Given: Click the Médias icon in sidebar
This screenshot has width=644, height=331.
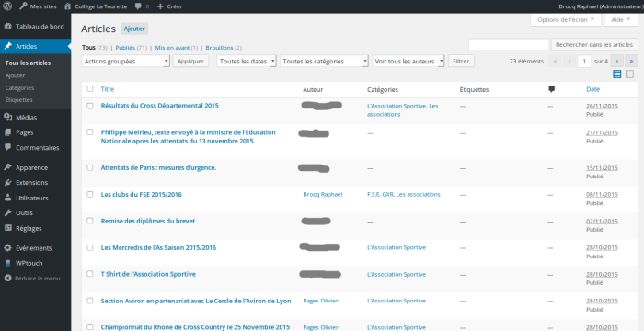Looking at the screenshot, I should 7,118.
